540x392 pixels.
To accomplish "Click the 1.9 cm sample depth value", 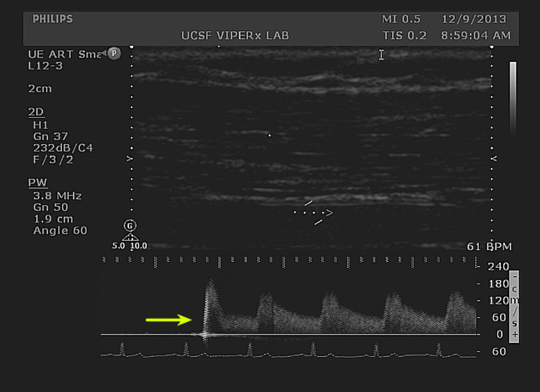I will 53,219.
